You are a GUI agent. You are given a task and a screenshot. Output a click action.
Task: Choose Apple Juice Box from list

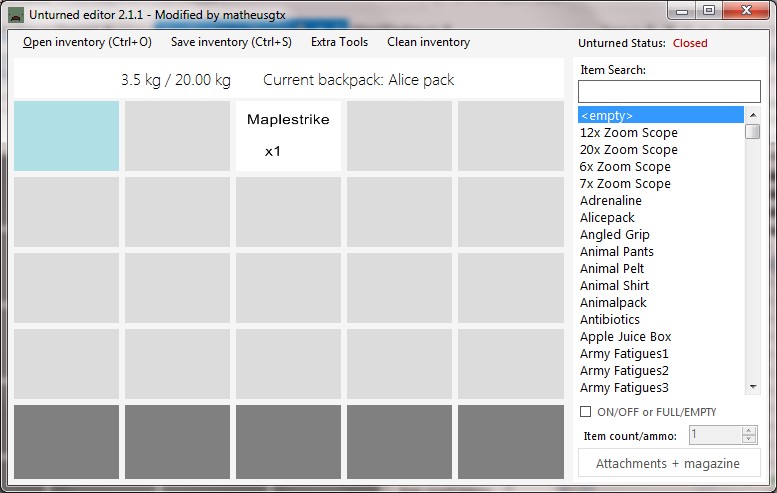click(x=625, y=336)
